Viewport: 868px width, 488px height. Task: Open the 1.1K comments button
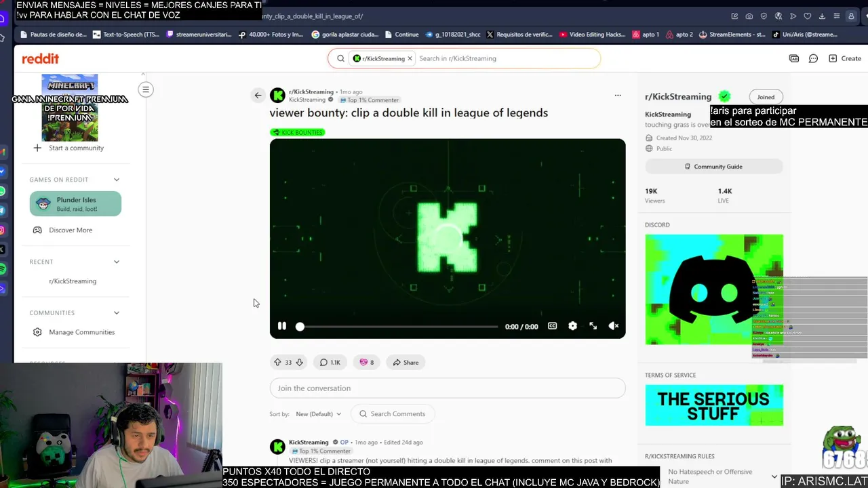coord(330,363)
